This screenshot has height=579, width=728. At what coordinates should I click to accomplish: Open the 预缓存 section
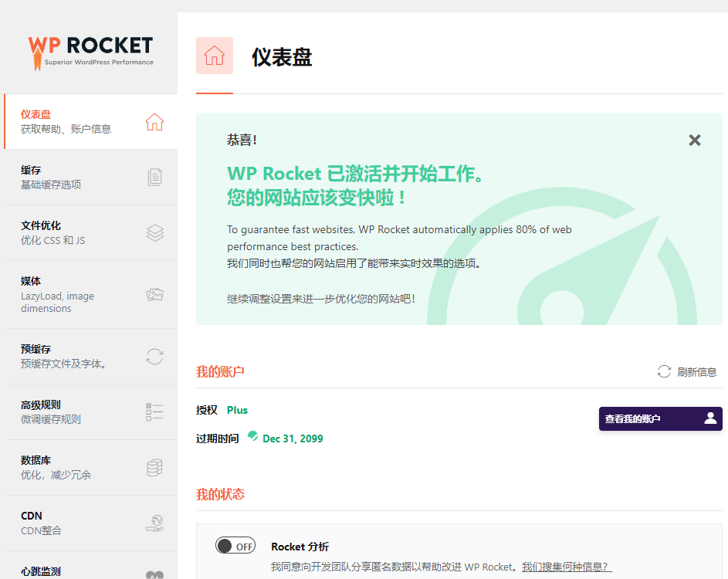[x=91, y=357]
